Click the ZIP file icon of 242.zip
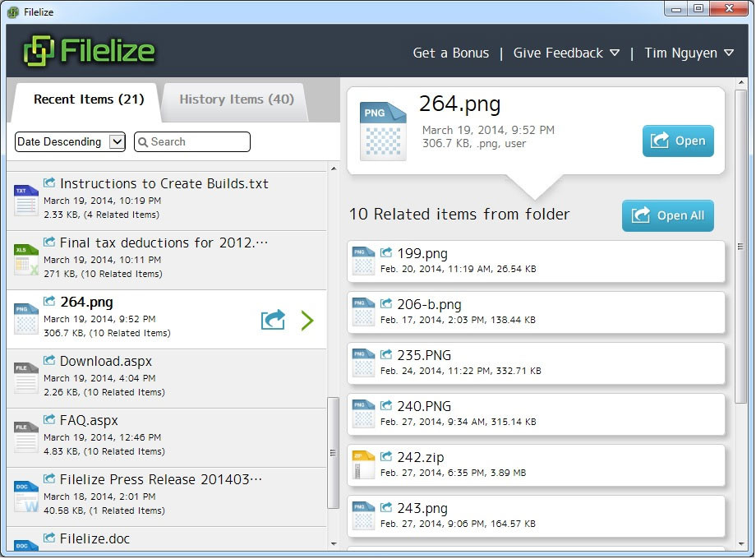Viewport: 756px width, 559px height. (363, 465)
